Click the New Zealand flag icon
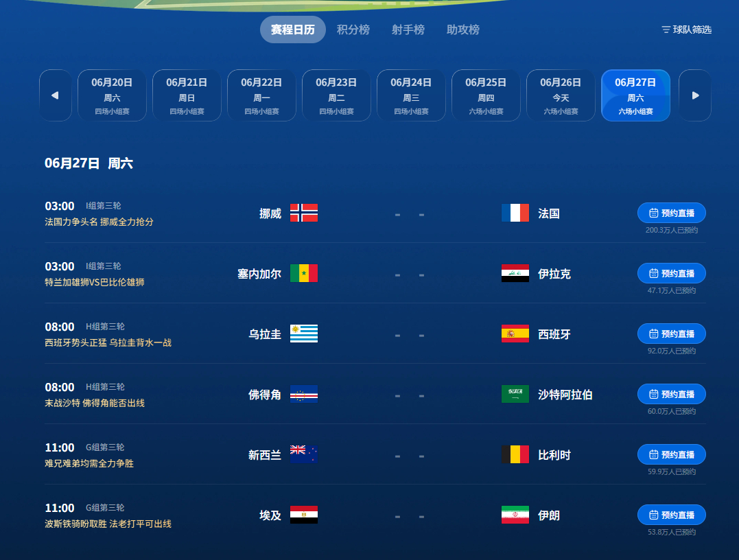Image resolution: width=739 pixels, height=560 pixels. tap(303, 454)
